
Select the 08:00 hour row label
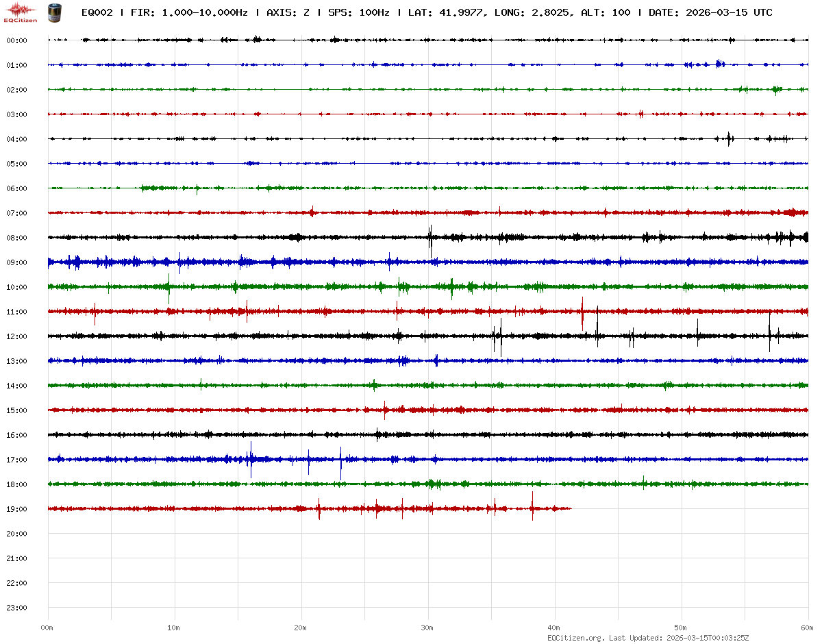tap(16, 238)
